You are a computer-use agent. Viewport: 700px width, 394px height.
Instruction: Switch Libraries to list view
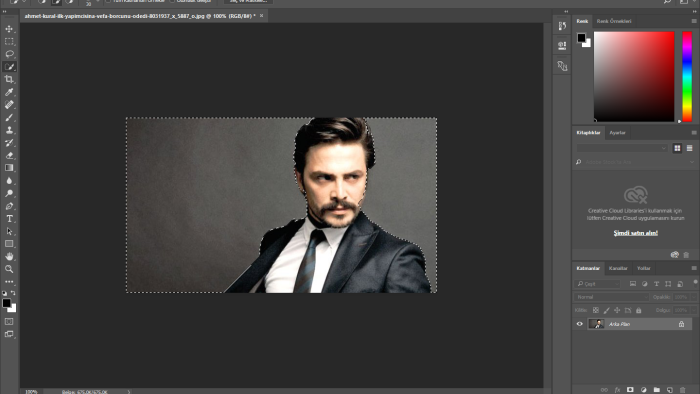click(689, 148)
